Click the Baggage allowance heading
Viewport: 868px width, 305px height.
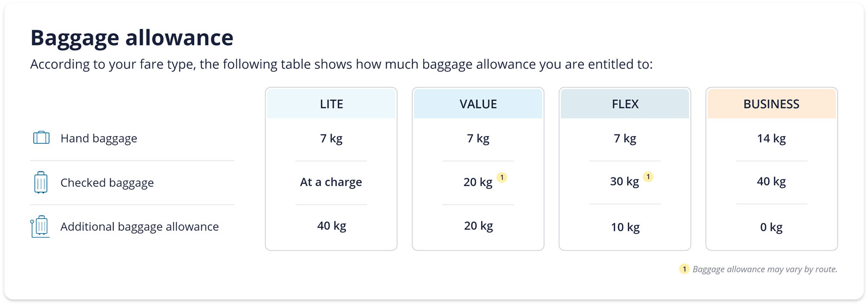click(x=132, y=38)
